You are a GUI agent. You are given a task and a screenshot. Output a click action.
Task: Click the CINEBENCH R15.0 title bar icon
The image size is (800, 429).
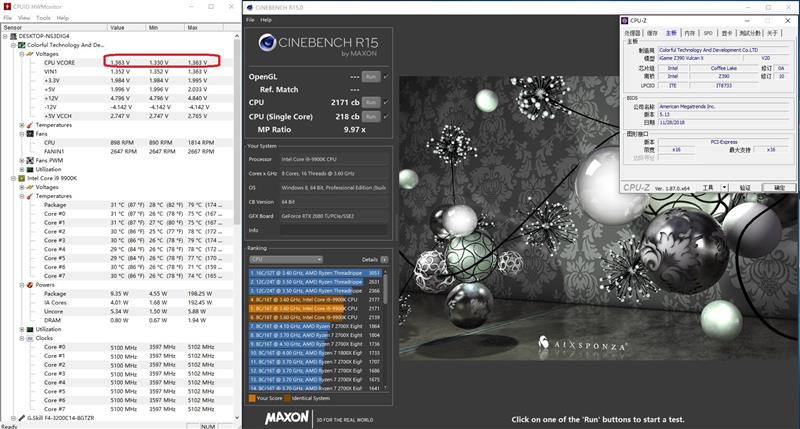(x=249, y=7)
